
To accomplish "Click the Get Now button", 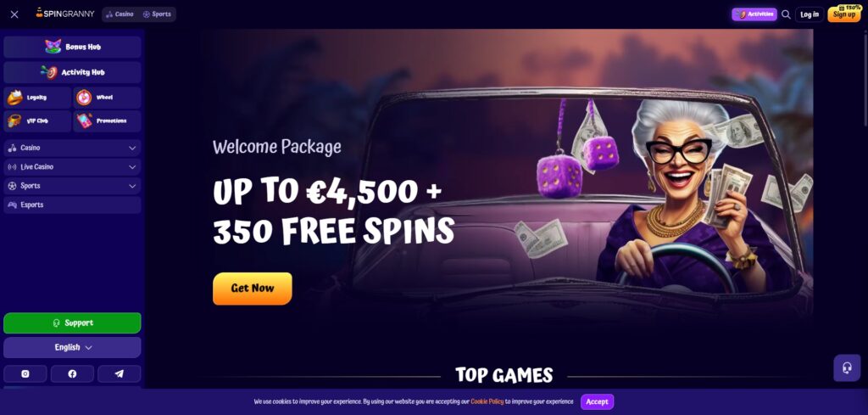I will click(x=253, y=288).
